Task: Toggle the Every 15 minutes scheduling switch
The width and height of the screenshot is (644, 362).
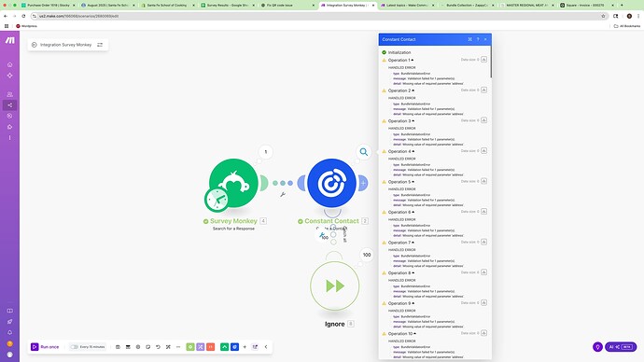Action: pyautogui.click(x=75, y=347)
